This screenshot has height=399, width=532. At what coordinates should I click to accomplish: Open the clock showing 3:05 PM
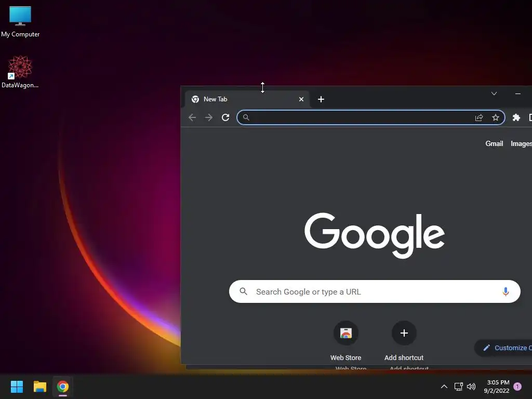tap(497, 387)
